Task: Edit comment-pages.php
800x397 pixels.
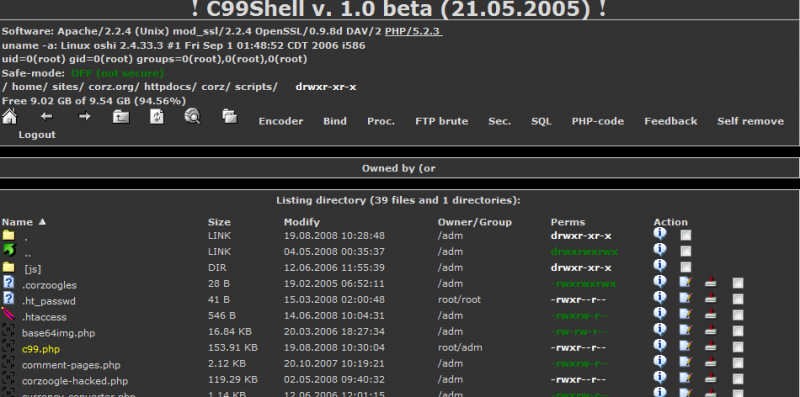Action: tap(686, 362)
